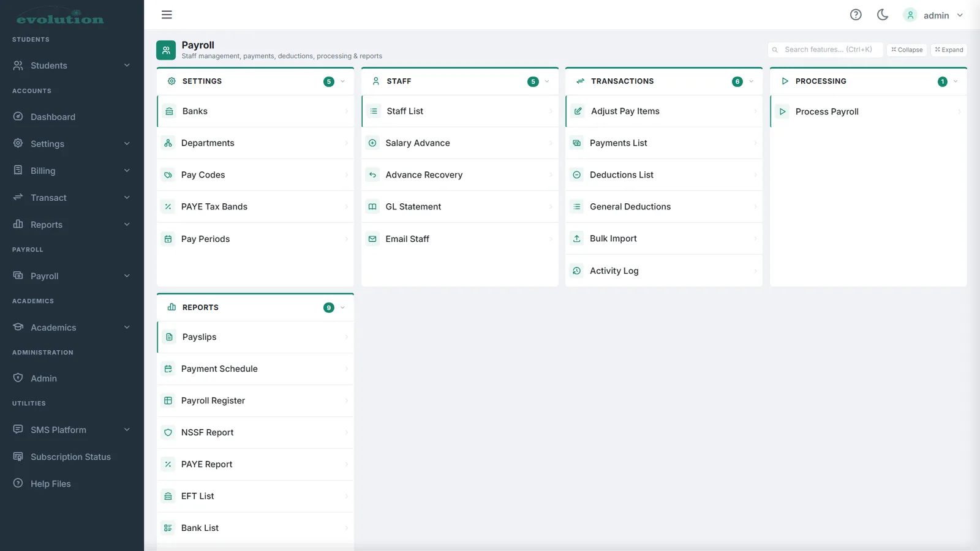Click the Banks bank icon

pos(169,111)
